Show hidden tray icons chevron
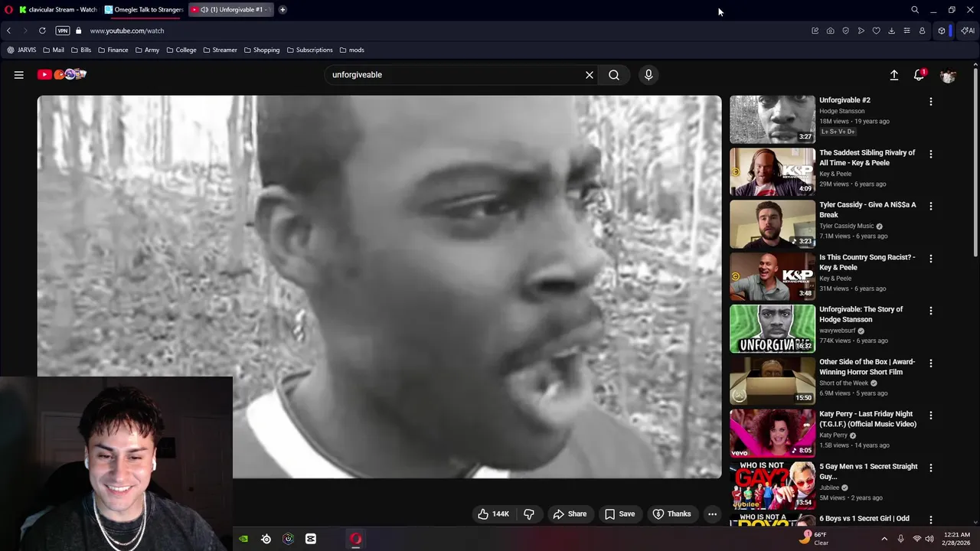The height and width of the screenshot is (551, 980). click(884, 539)
